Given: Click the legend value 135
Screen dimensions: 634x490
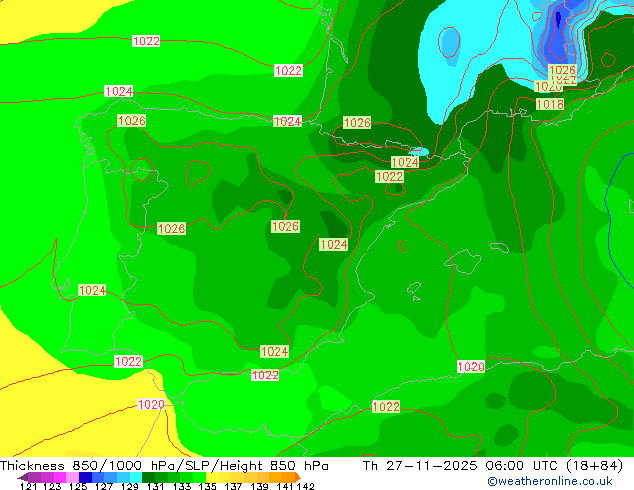Looking at the screenshot, I should click(x=207, y=486).
